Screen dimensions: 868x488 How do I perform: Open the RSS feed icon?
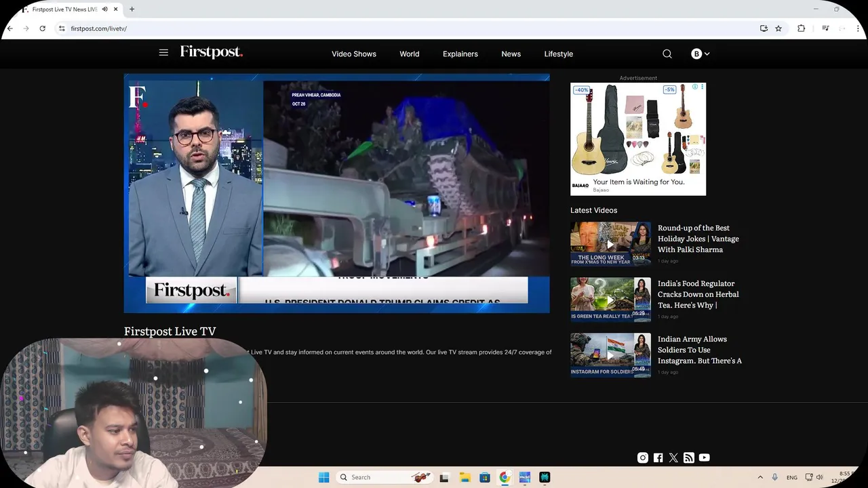click(689, 457)
